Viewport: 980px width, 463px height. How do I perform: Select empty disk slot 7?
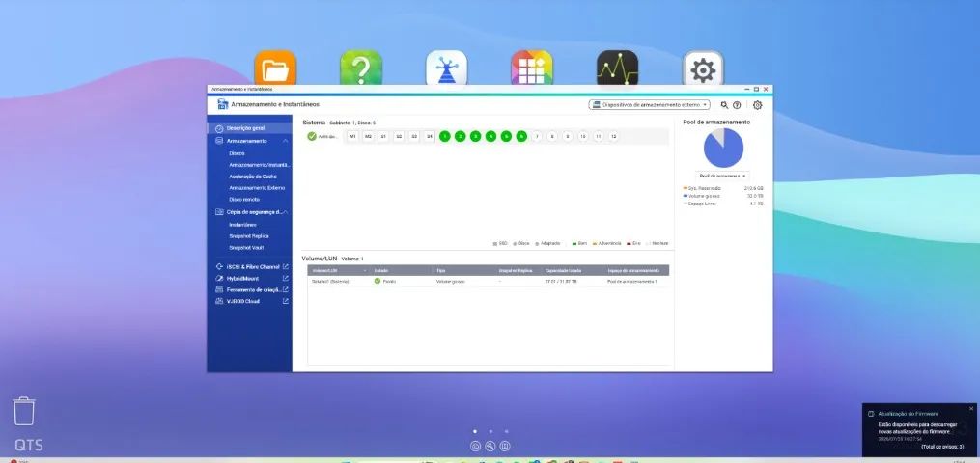point(537,136)
